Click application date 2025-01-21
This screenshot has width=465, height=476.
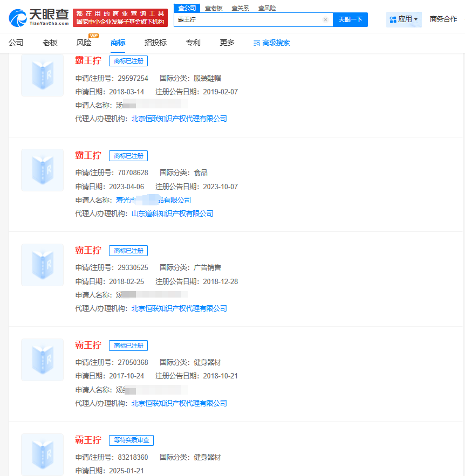pos(127,471)
